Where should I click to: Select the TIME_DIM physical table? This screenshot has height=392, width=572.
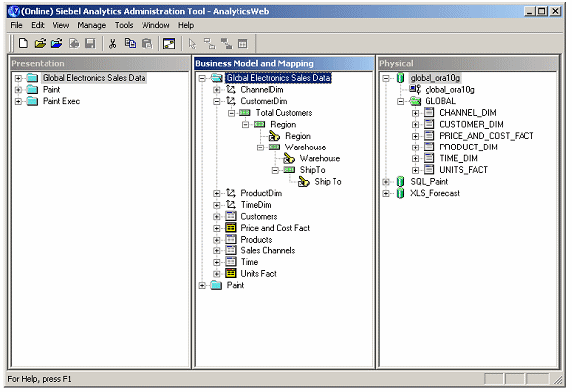(x=458, y=158)
